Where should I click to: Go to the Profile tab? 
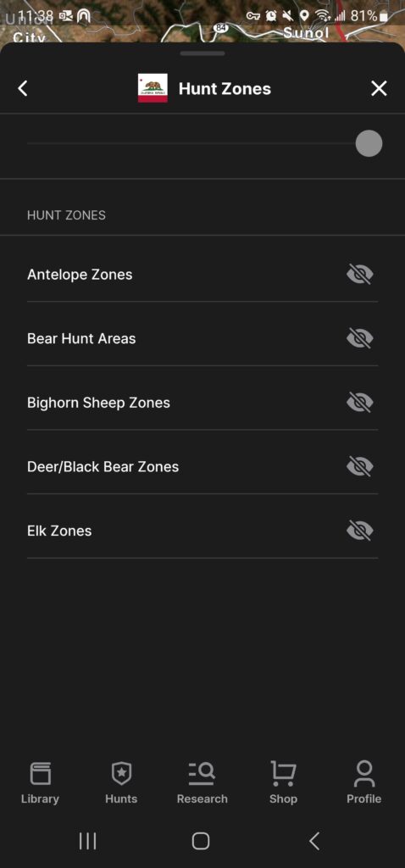[364, 782]
